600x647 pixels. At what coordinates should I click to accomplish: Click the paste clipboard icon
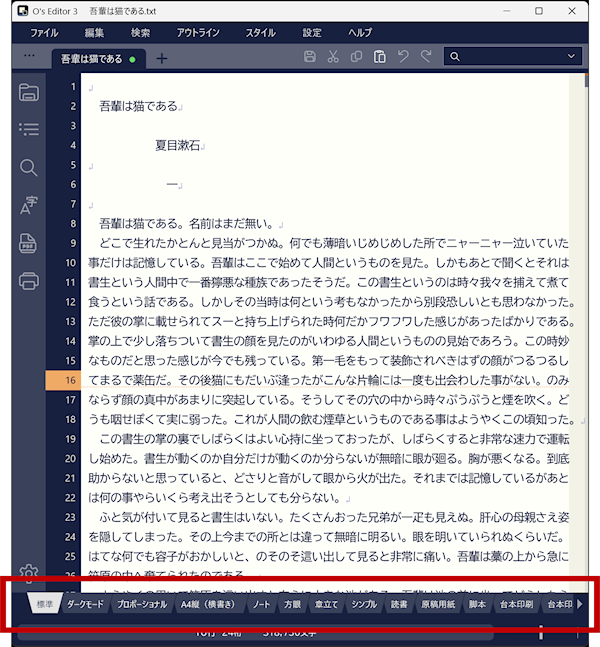tap(380, 57)
